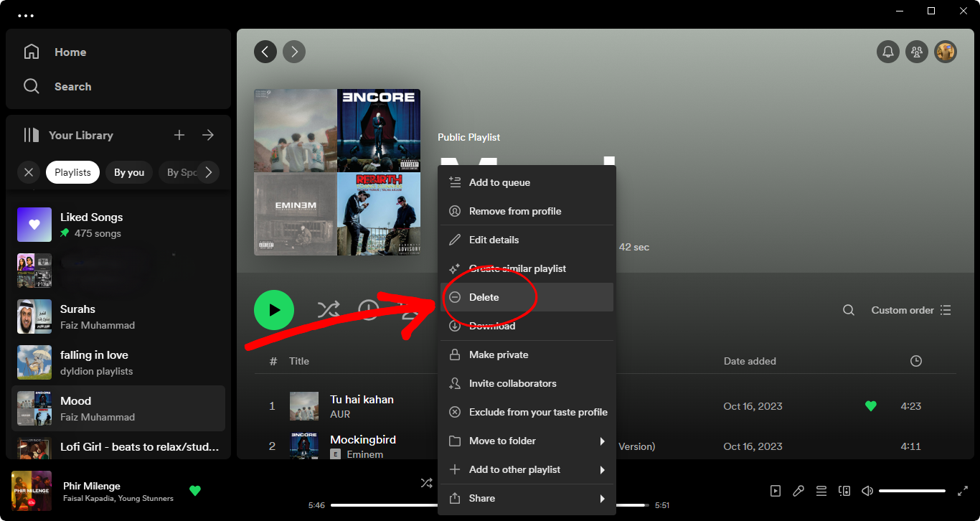Toggle shuffle beside the green play button

[x=329, y=310]
